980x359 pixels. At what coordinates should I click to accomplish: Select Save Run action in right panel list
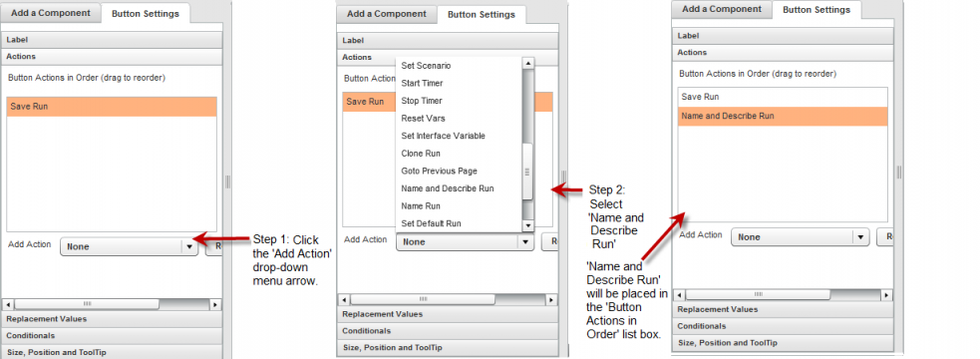point(784,97)
